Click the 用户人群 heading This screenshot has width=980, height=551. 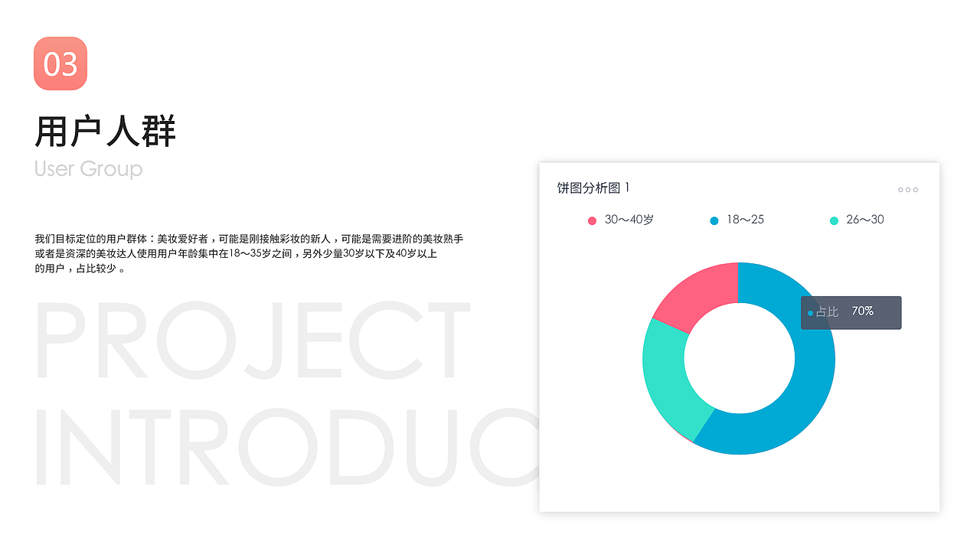tap(106, 131)
